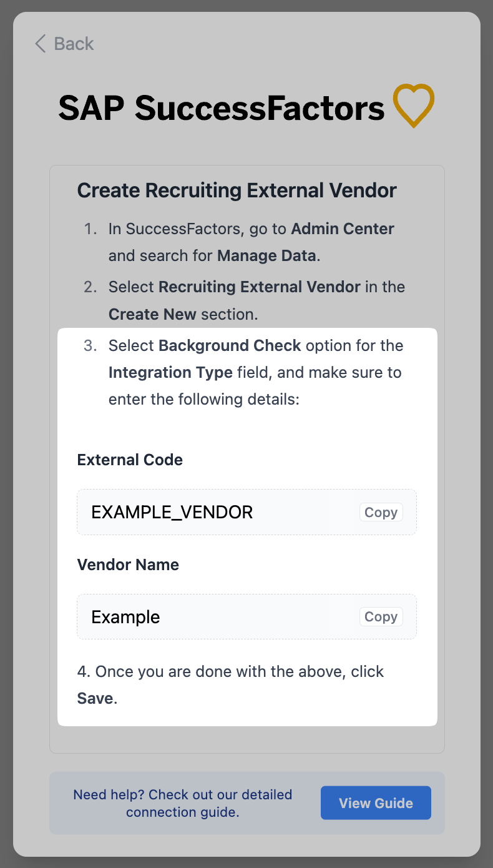Copy the Vendor Name value

(x=381, y=617)
